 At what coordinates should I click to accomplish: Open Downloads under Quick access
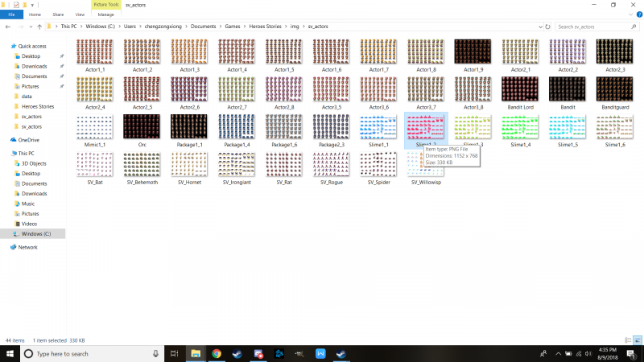coord(34,67)
